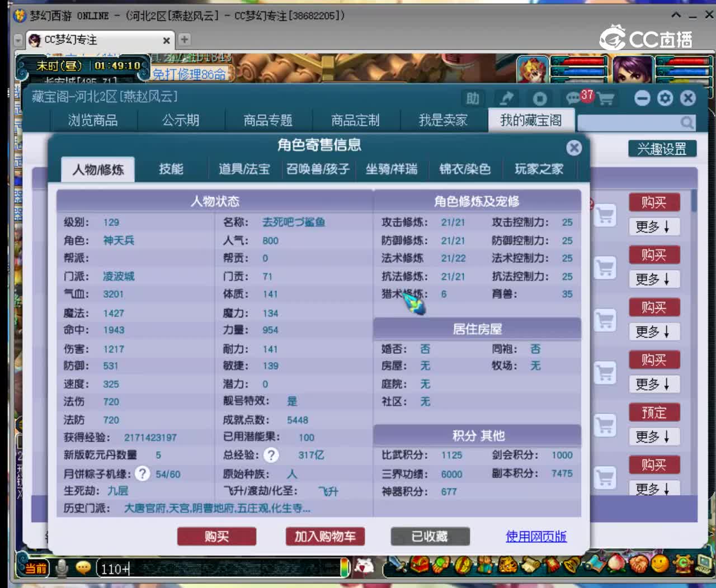Viewport: 716px width, 588px height.
Task: Switch to the 道具/法宝 tab
Action: click(x=244, y=169)
